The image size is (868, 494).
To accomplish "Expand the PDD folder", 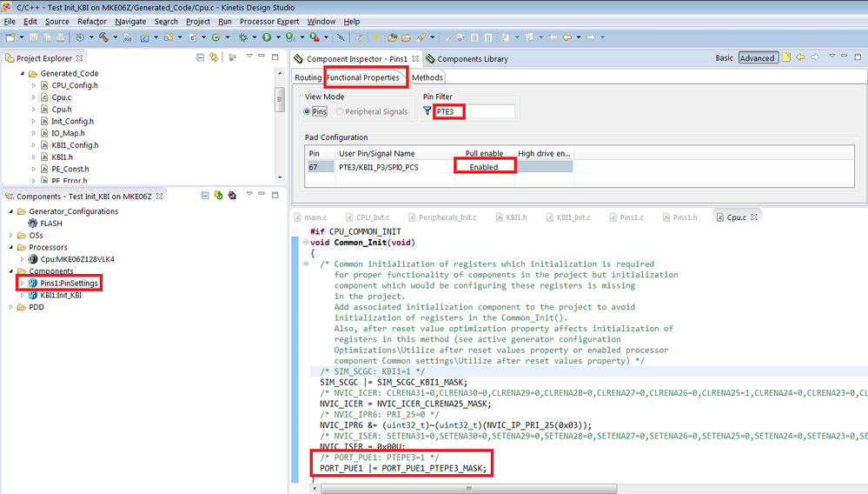I will pos(11,307).
